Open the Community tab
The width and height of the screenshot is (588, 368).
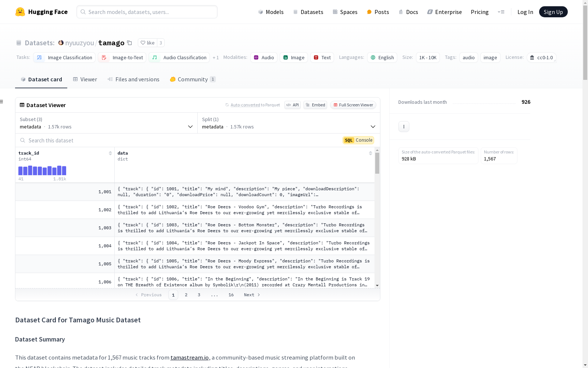click(x=193, y=79)
